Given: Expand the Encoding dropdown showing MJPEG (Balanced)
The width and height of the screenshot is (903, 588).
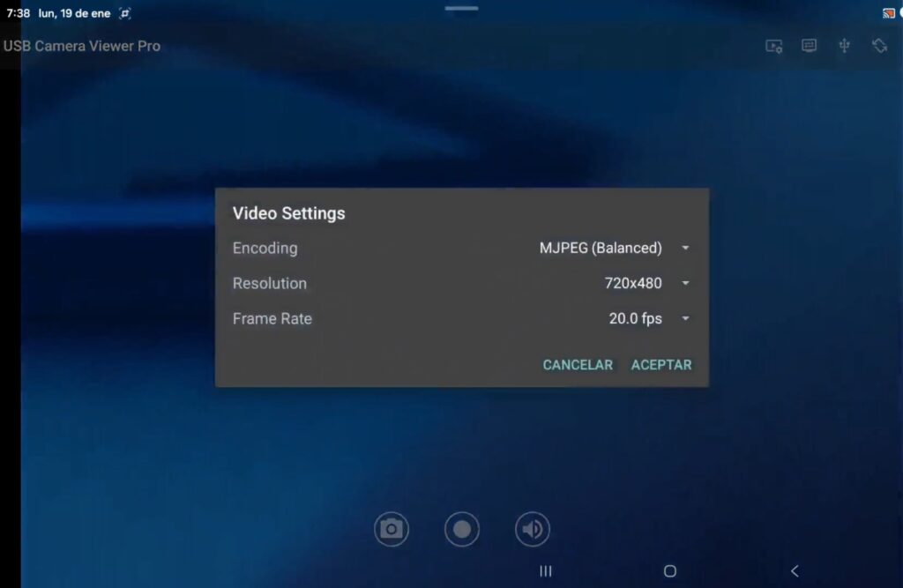Looking at the screenshot, I should coord(614,249).
